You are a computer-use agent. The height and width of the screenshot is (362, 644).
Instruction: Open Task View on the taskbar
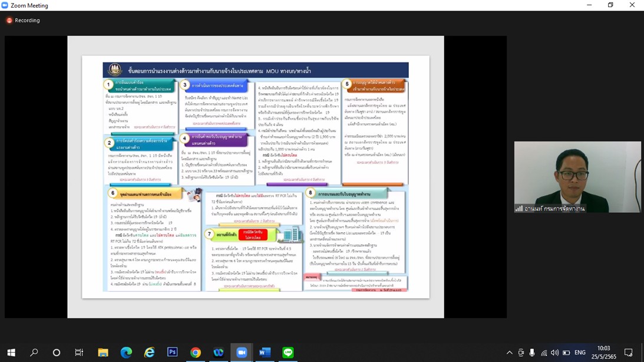(79, 353)
